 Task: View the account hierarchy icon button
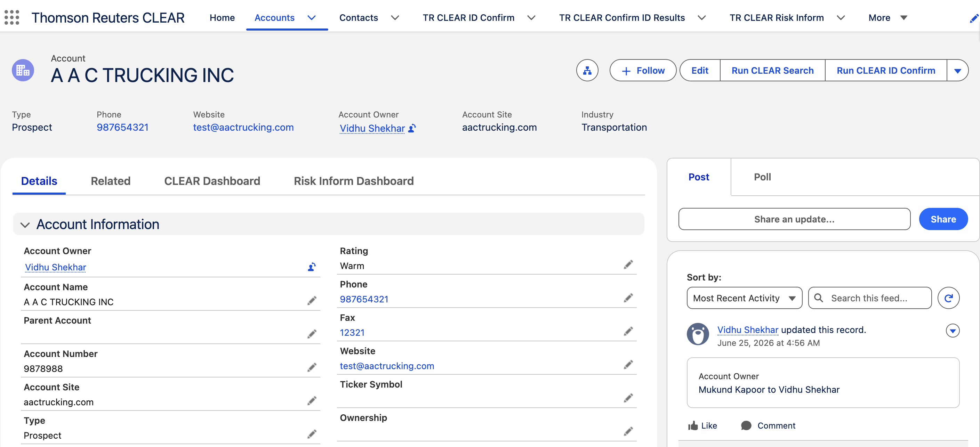587,70
